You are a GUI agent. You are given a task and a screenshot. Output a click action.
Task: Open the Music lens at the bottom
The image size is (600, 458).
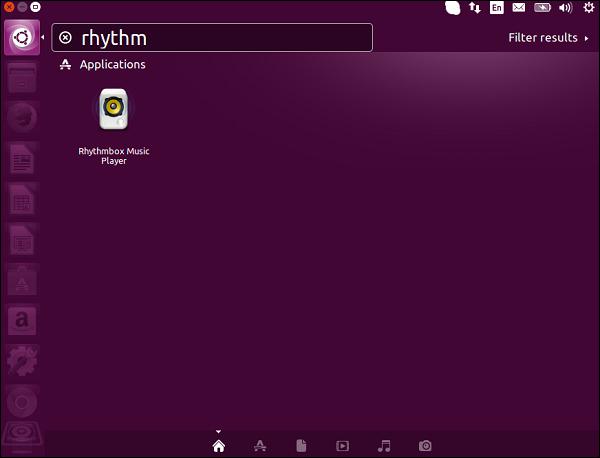pos(383,445)
